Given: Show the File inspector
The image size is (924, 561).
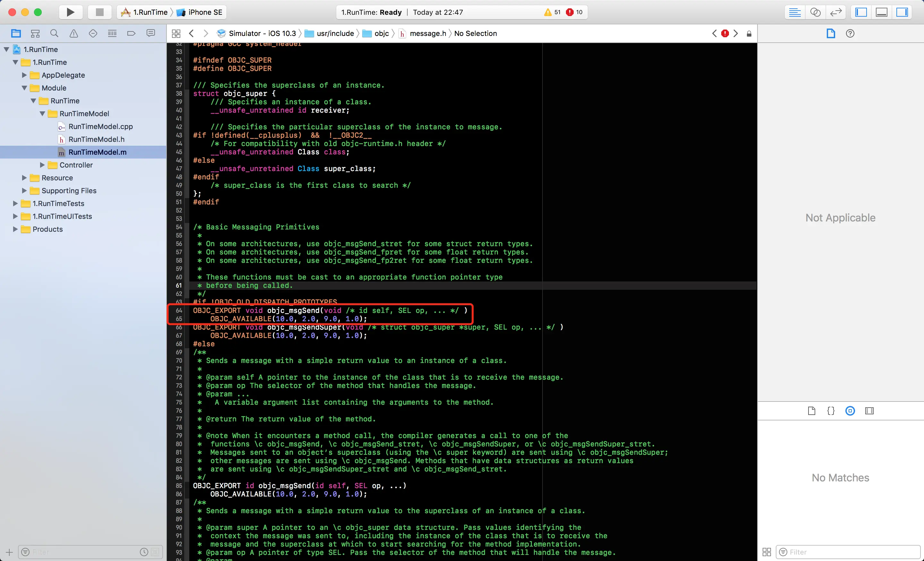Looking at the screenshot, I should [x=831, y=33].
